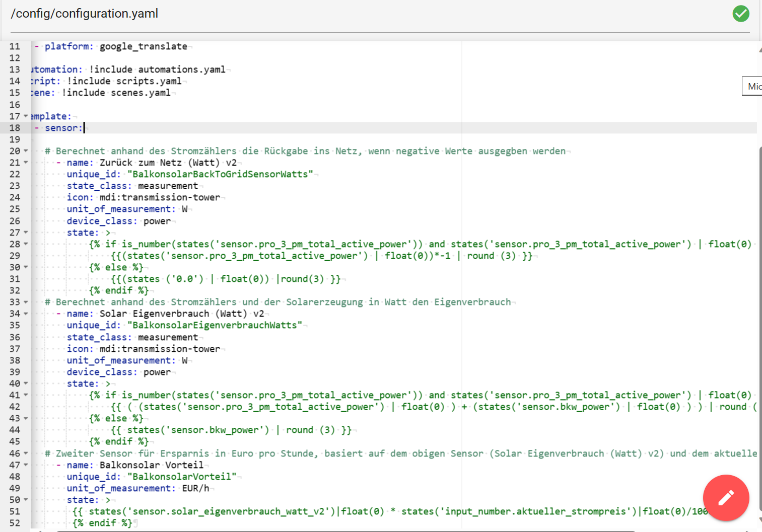Viewport: 762px width, 532px height.
Task: Click the 'unit_of_measurement: W' line 38
Action: coord(127,360)
